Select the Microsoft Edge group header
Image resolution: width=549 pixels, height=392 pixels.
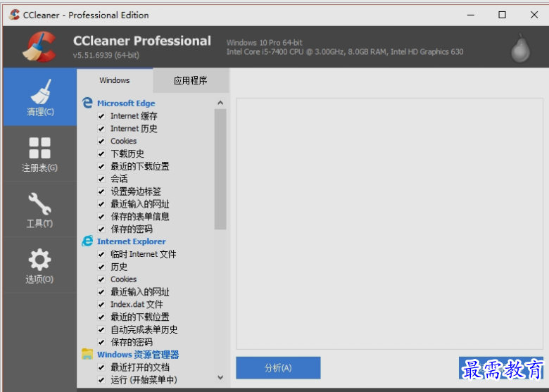pos(126,103)
